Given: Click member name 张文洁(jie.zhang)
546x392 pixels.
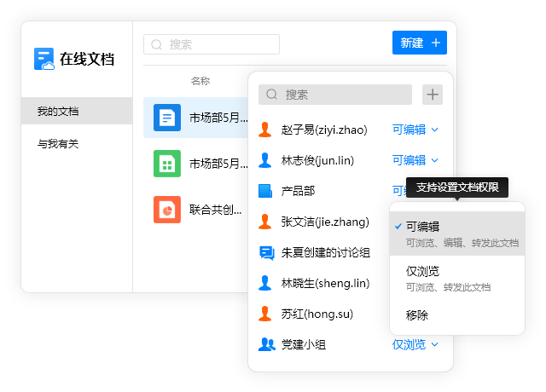Looking at the screenshot, I should (325, 222).
